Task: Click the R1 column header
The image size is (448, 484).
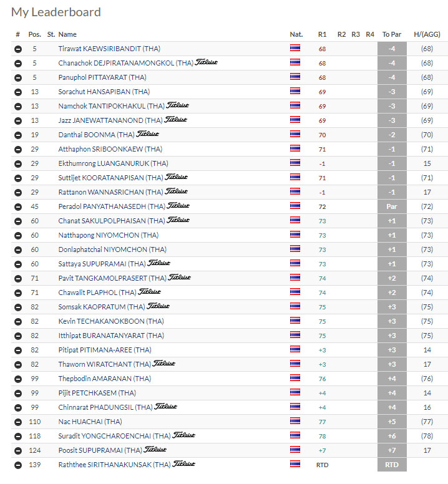Action: point(322,34)
